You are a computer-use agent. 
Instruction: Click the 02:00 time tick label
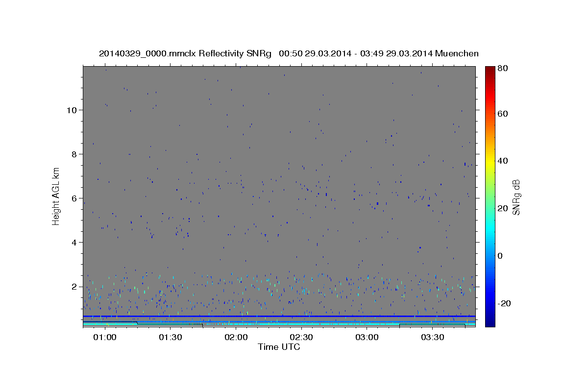point(236,337)
